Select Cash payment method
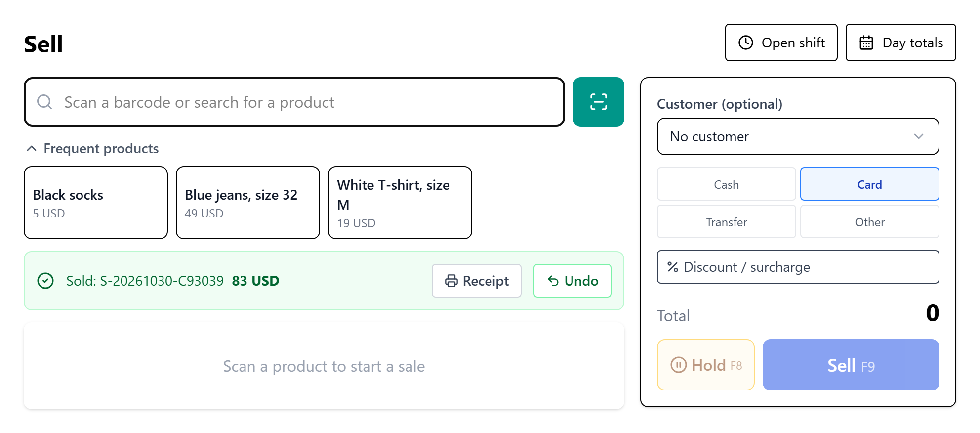Image resolution: width=980 pixels, height=433 pixels. pos(726,184)
